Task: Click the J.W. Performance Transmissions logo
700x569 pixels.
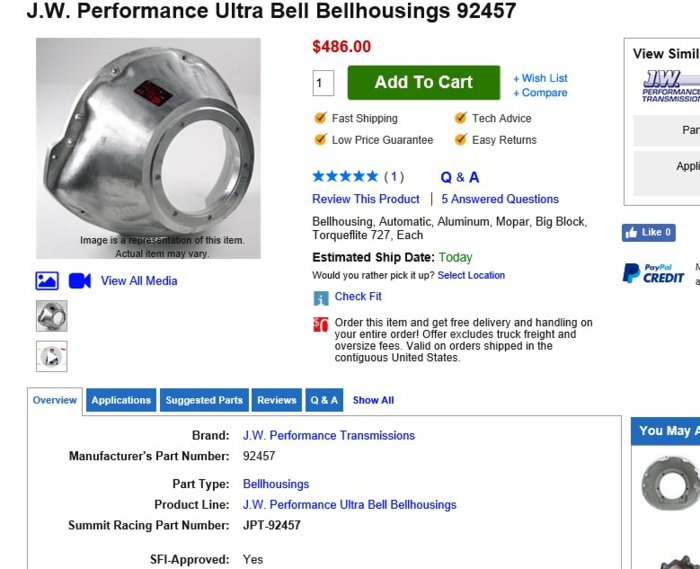Action: 670,86
